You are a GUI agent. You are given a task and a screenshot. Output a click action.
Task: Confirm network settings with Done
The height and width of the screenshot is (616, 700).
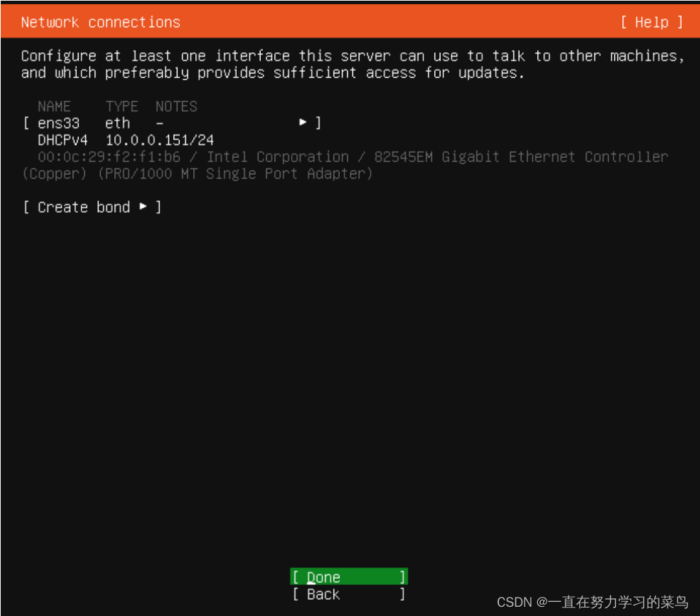[x=349, y=577]
